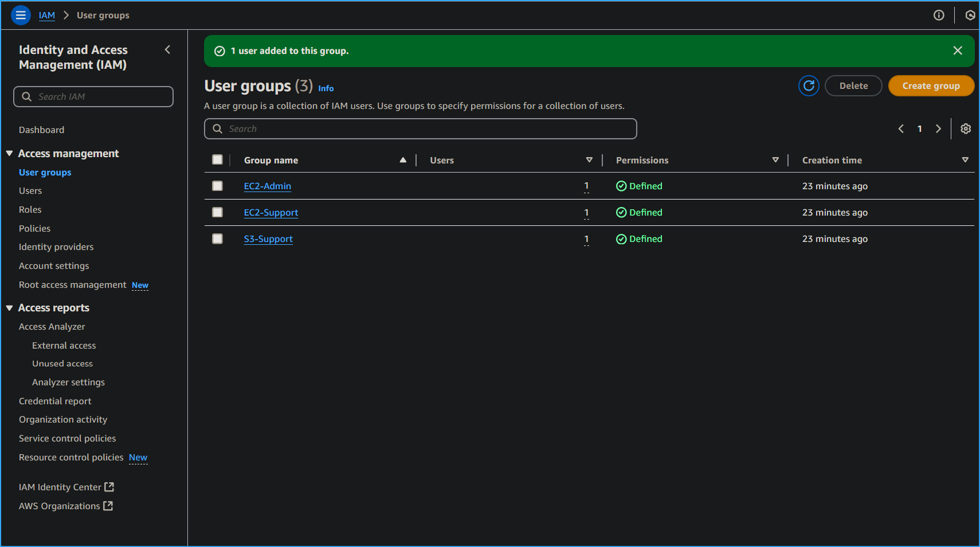
Task: Open the EC2-Support group details
Action: coord(271,212)
